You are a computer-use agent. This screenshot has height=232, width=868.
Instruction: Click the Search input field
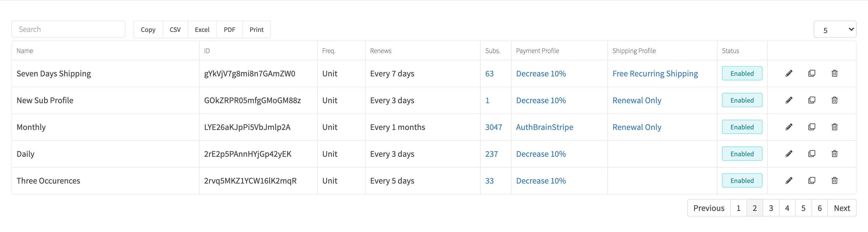68,29
